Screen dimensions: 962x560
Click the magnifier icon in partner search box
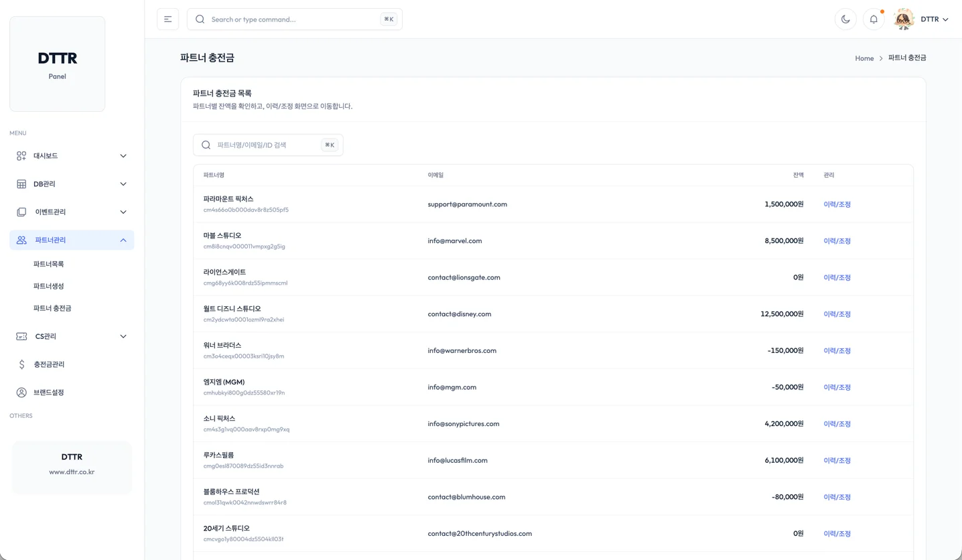click(206, 145)
